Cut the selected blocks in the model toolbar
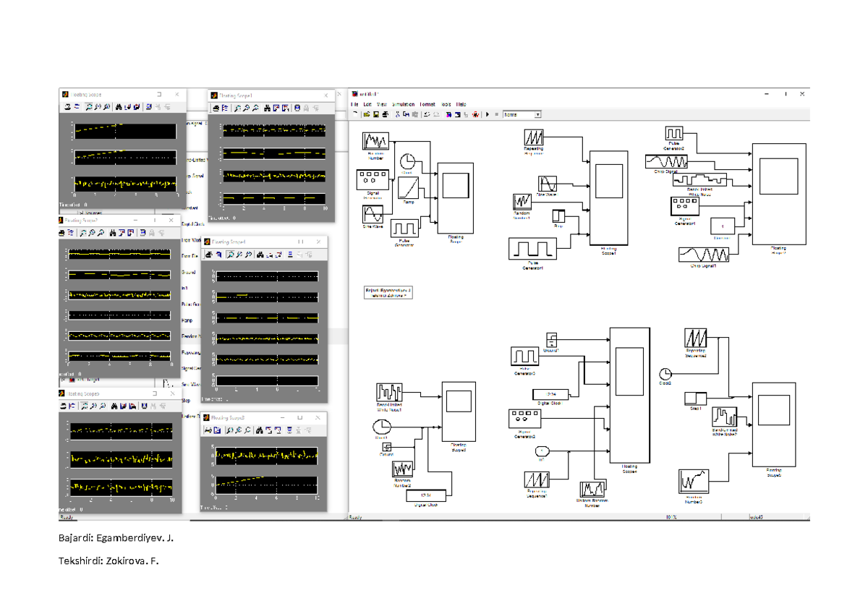This screenshot has width=868, height=614. click(397, 114)
